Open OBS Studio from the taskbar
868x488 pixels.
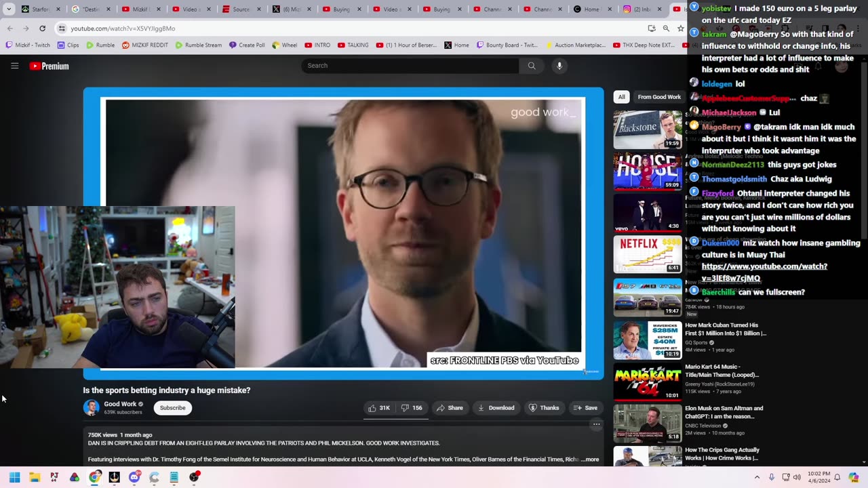coord(194,477)
